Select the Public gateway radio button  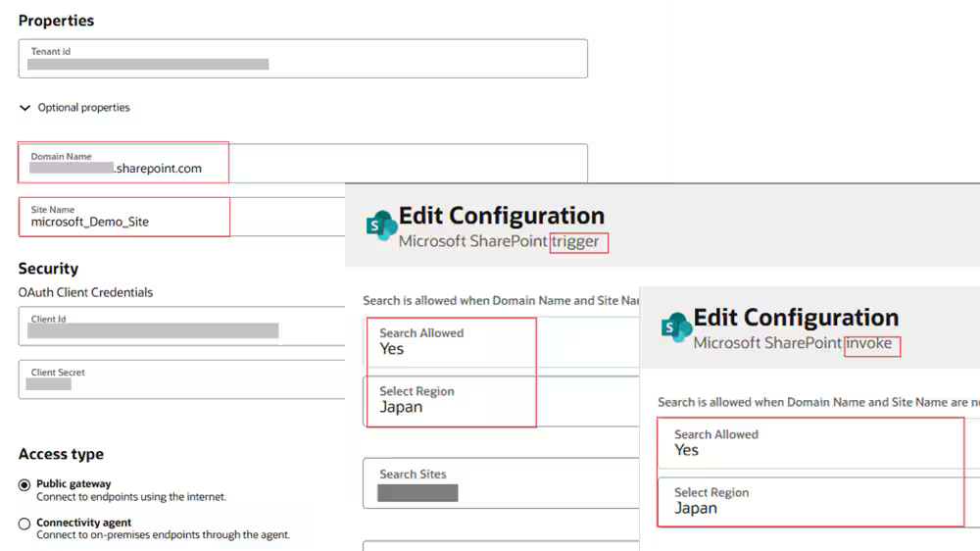click(24, 484)
